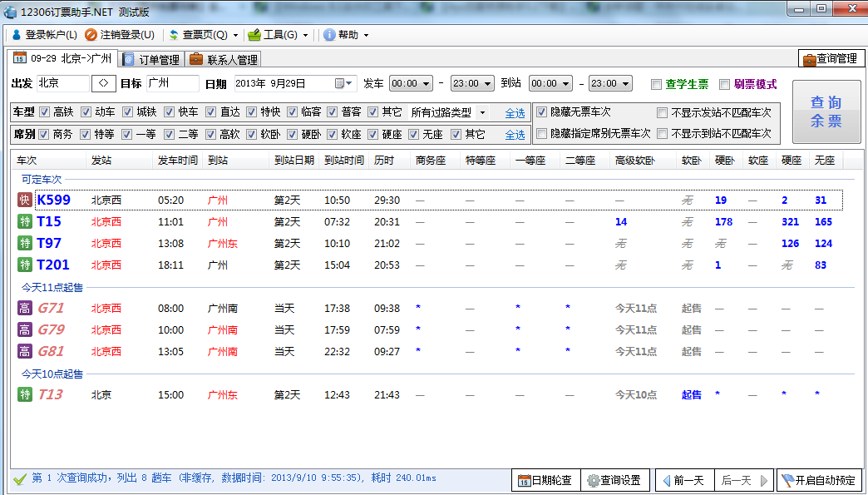The width and height of the screenshot is (868, 495).
Task: Uncheck the 高铁 train type checkbox
Action: (x=46, y=112)
